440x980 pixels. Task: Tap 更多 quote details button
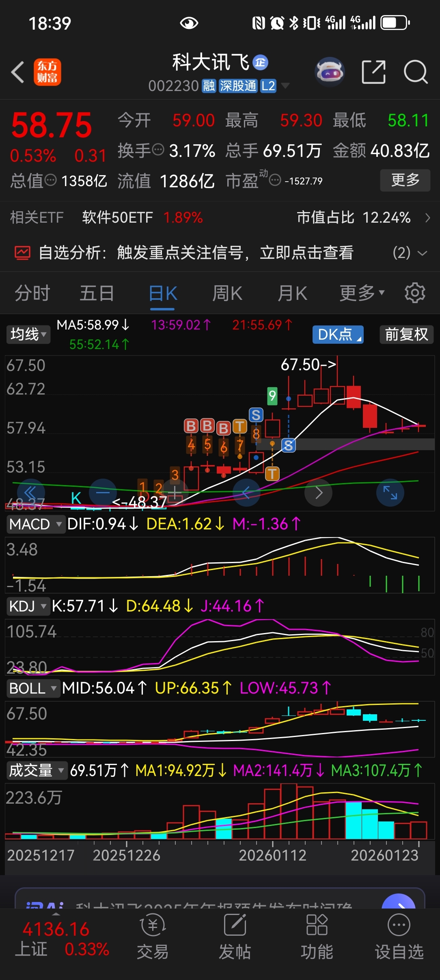click(405, 180)
